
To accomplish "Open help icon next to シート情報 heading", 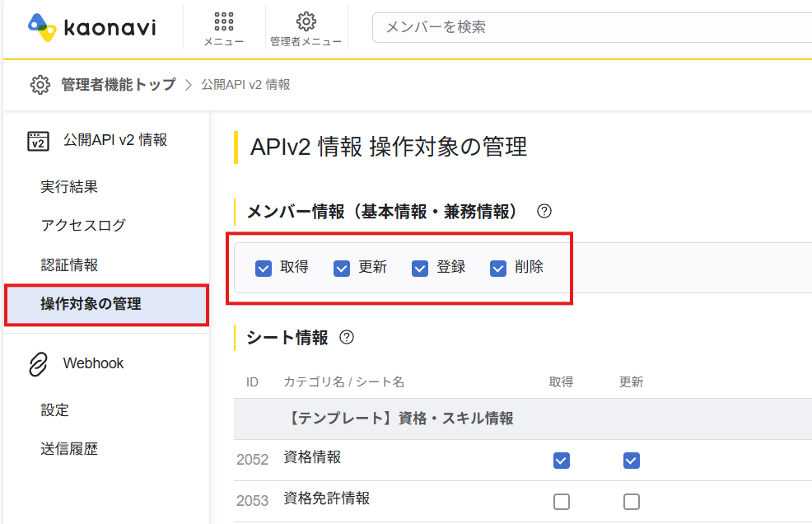I will (347, 337).
